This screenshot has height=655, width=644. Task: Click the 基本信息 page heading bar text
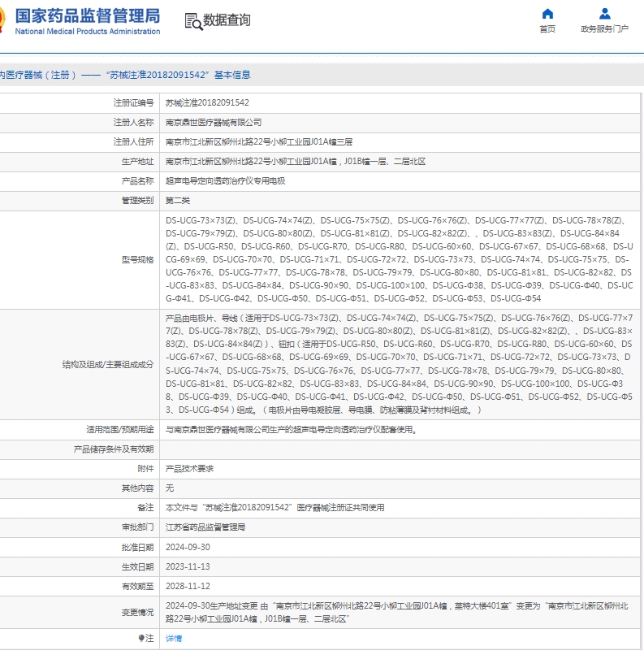coord(125,75)
